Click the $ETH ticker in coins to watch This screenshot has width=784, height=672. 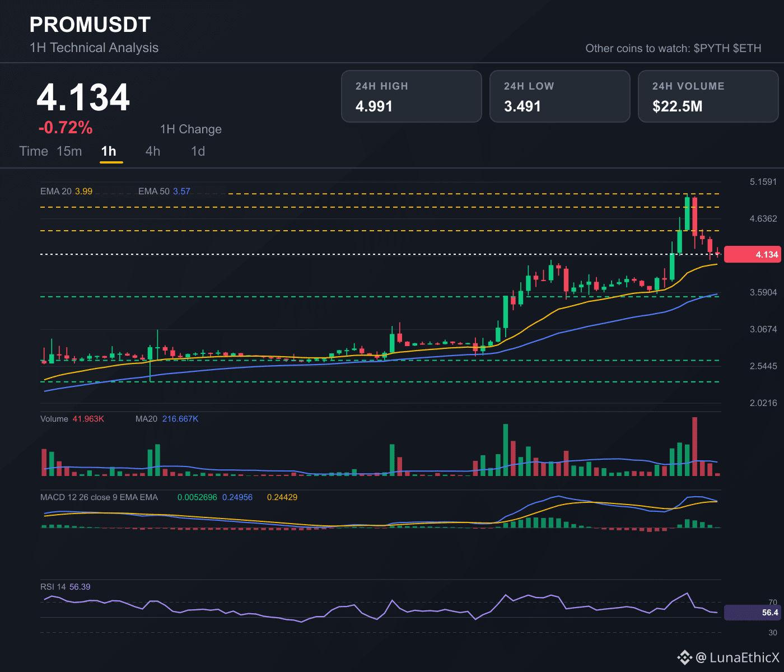coord(747,48)
